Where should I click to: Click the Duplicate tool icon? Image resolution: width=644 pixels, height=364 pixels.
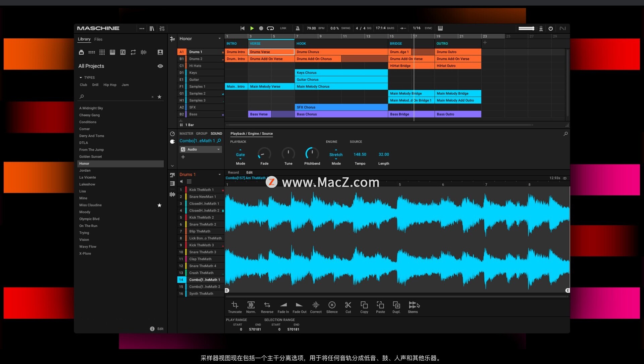pyautogui.click(x=396, y=305)
